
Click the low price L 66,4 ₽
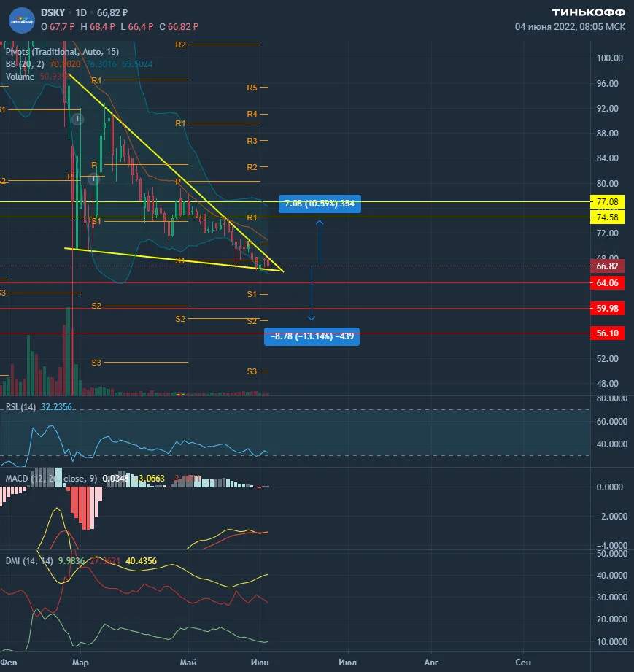coord(137,26)
